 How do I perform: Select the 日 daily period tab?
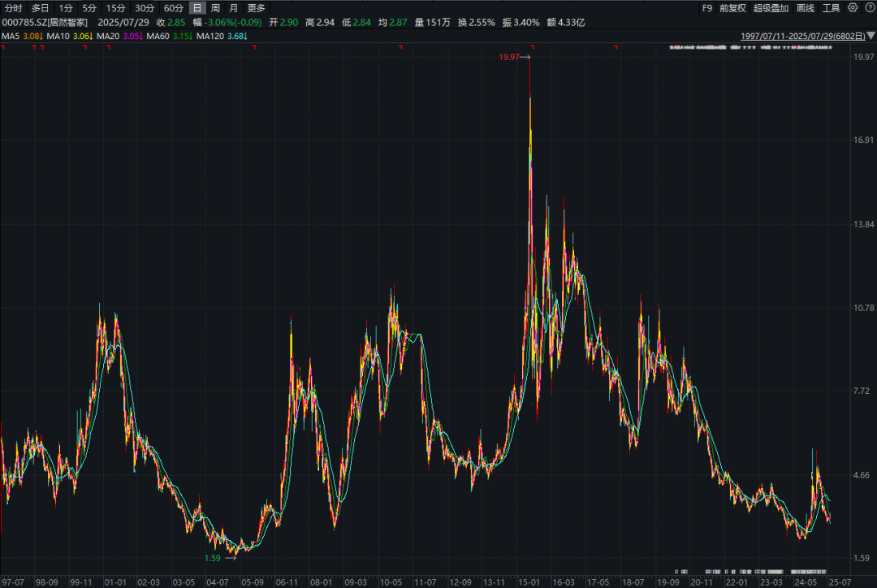pos(197,8)
